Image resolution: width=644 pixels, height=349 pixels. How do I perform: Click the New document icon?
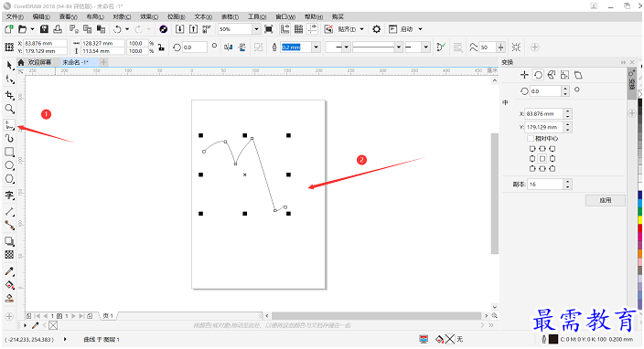[x=8, y=29]
